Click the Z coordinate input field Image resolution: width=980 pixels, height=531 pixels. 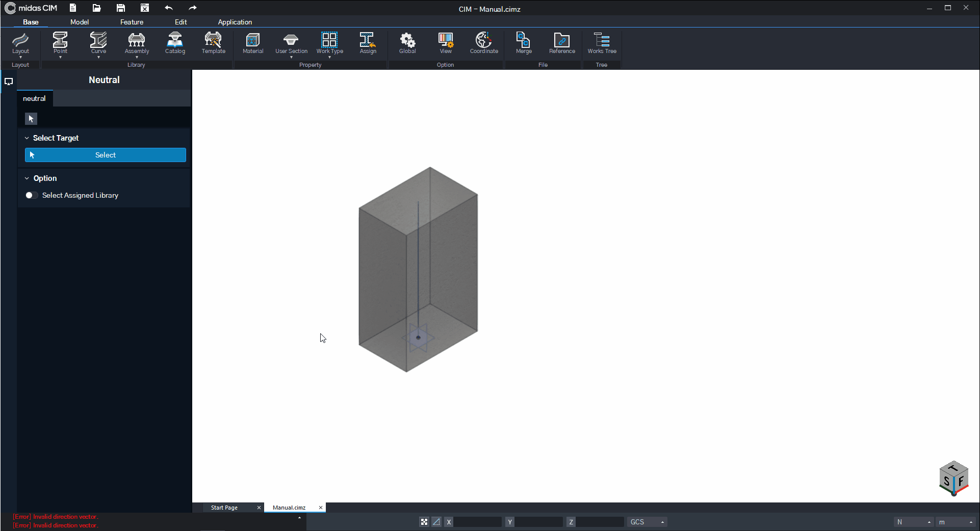tap(600, 522)
